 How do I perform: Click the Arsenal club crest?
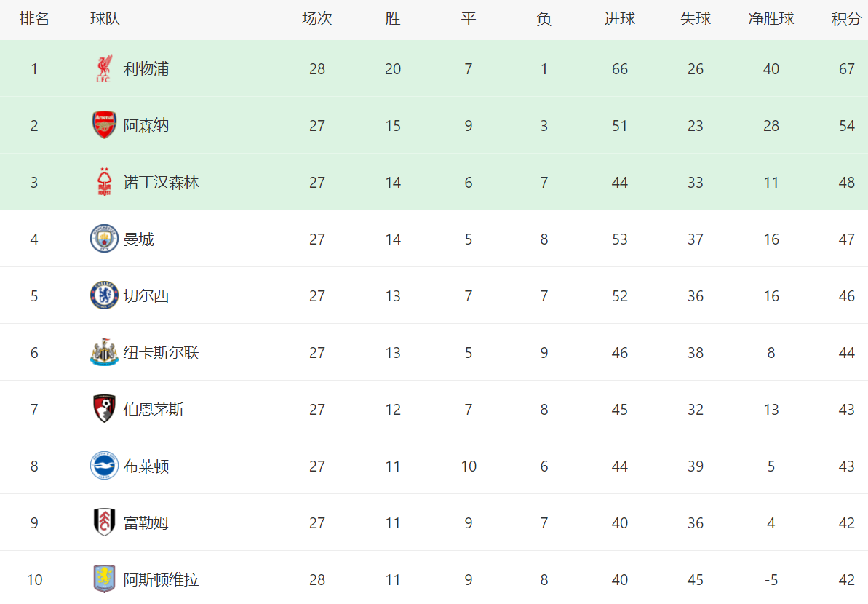coord(104,125)
